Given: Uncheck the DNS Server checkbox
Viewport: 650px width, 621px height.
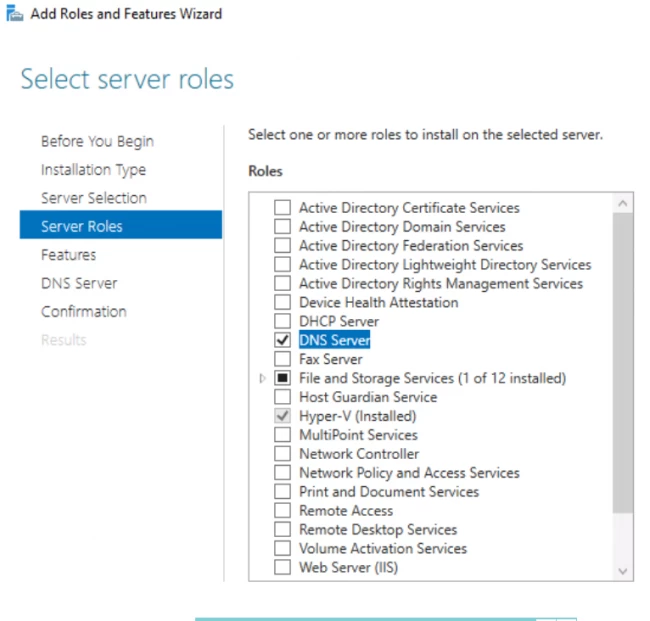Looking at the screenshot, I should (x=282, y=340).
